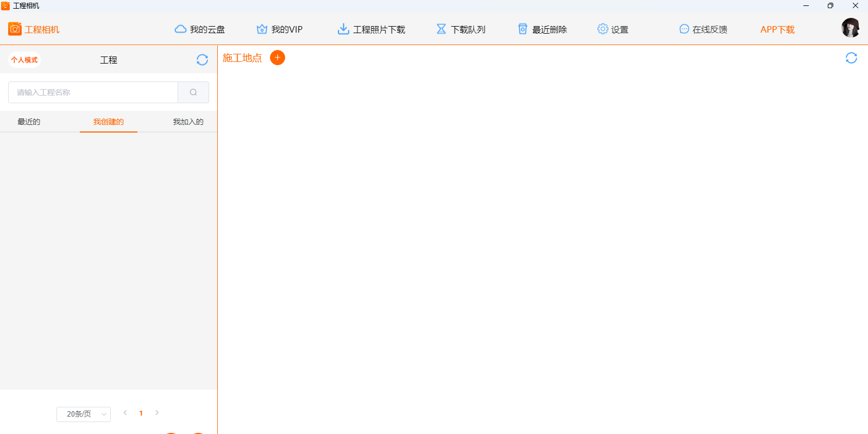This screenshot has width=868, height=434.
Task: Add a new 施工地点 with plus button
Action: 278,58
